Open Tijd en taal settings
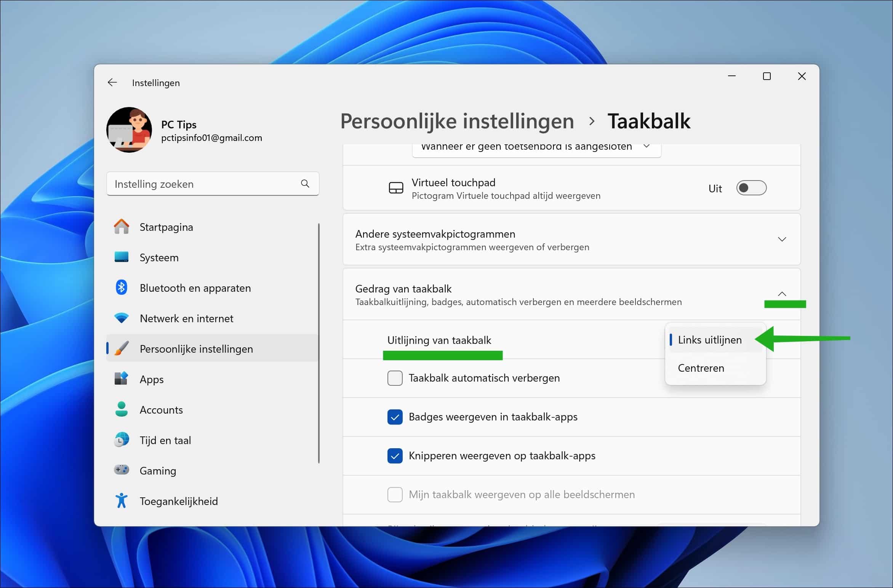Image resolution: width=893 pixels, height=588 pixels. point(165,440)
